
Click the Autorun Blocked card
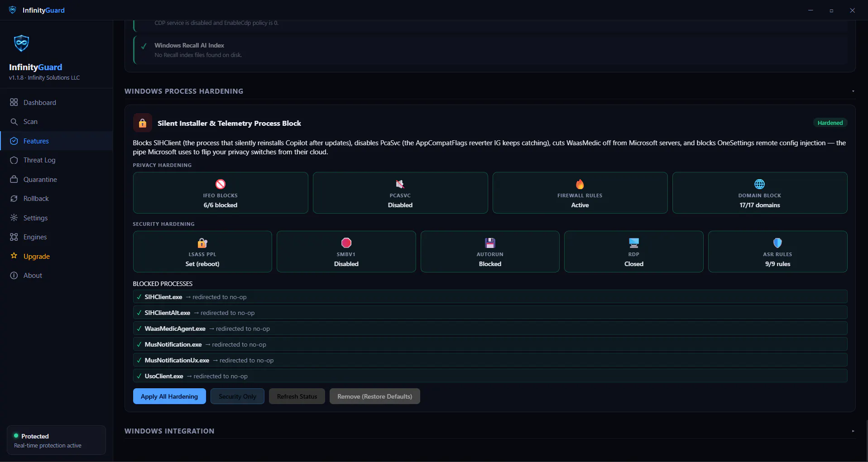490,252
